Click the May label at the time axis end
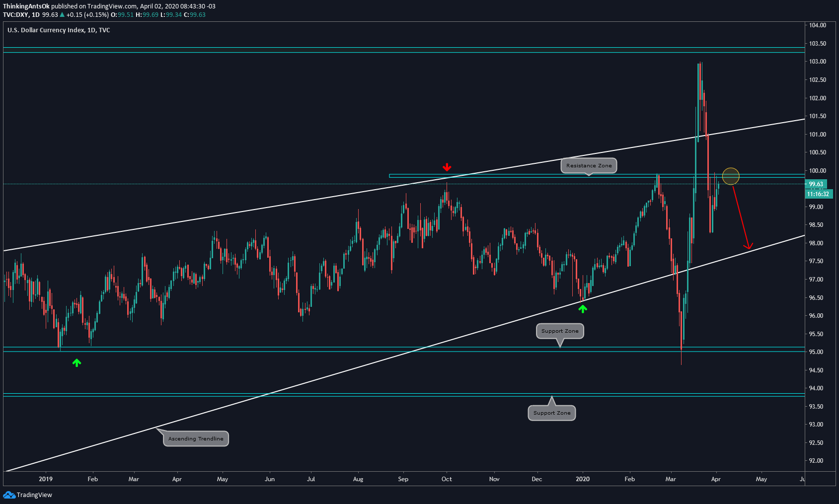 click(x=762, y=479)
